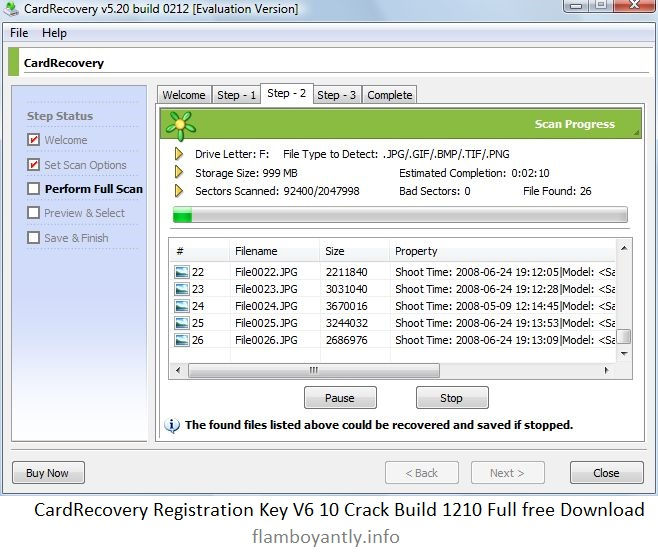Screen dimensions: 658x556
Task: Minimize the CardRecovery window
Action: tap(577, 5)
